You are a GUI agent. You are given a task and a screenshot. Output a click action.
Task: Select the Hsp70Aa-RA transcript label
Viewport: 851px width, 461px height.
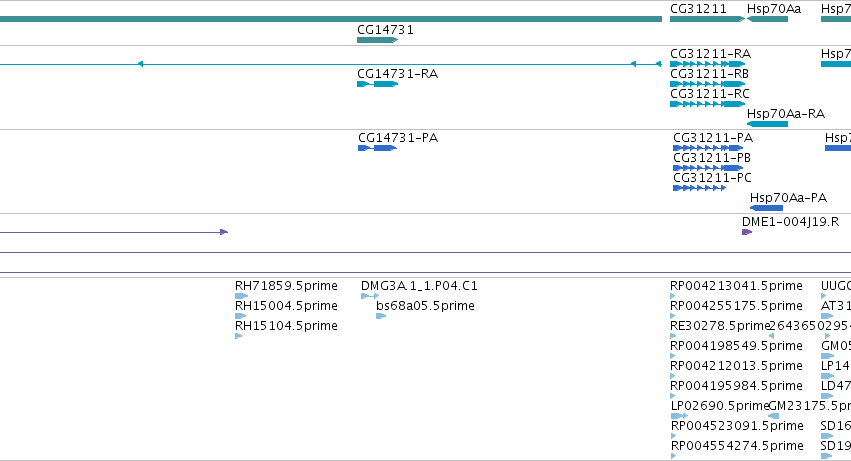pos(786,114)
